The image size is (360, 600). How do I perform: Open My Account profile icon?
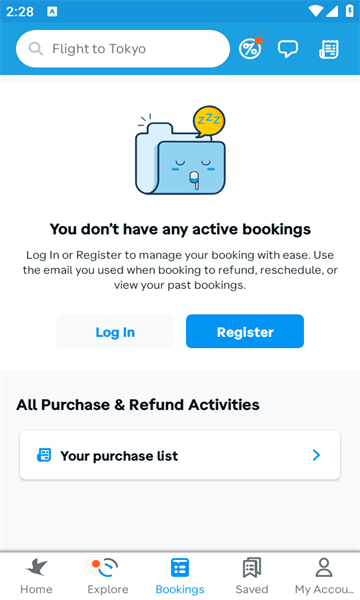(324, 567)
